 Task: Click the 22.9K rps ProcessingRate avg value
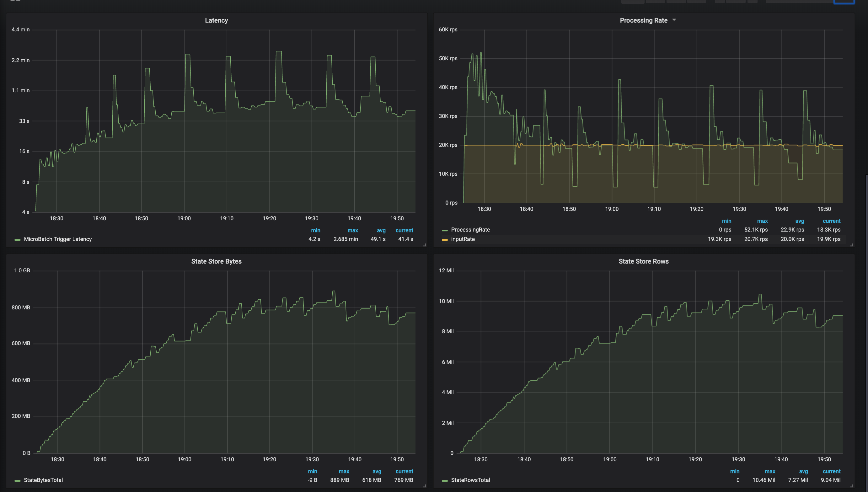point(792,229)
